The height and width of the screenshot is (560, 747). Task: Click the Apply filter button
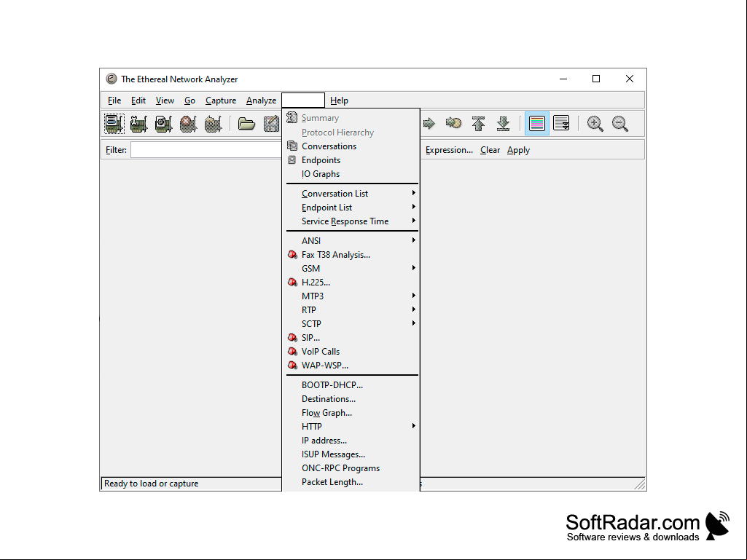click(518, 150)
